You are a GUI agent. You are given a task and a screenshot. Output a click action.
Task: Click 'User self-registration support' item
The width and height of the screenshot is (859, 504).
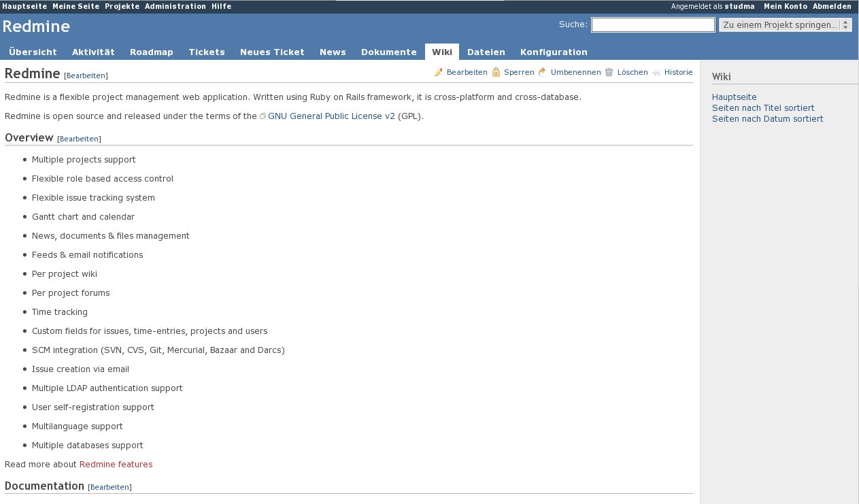click(93, 407)
